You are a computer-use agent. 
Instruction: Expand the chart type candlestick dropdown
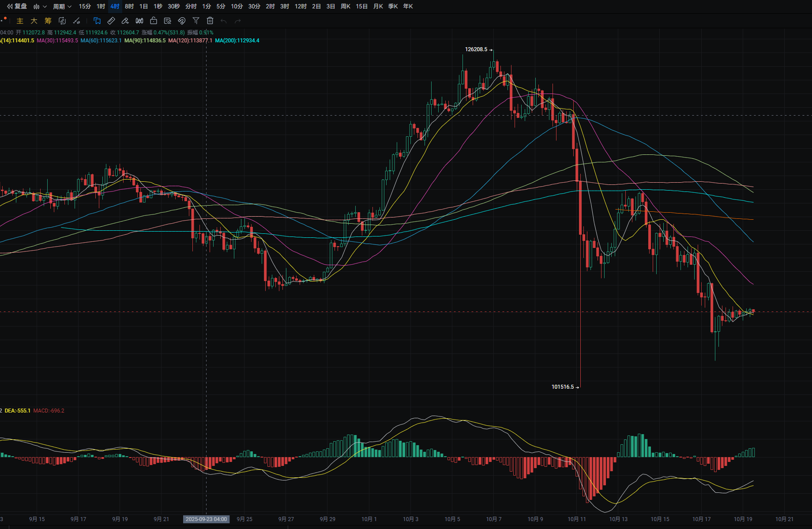40,6
